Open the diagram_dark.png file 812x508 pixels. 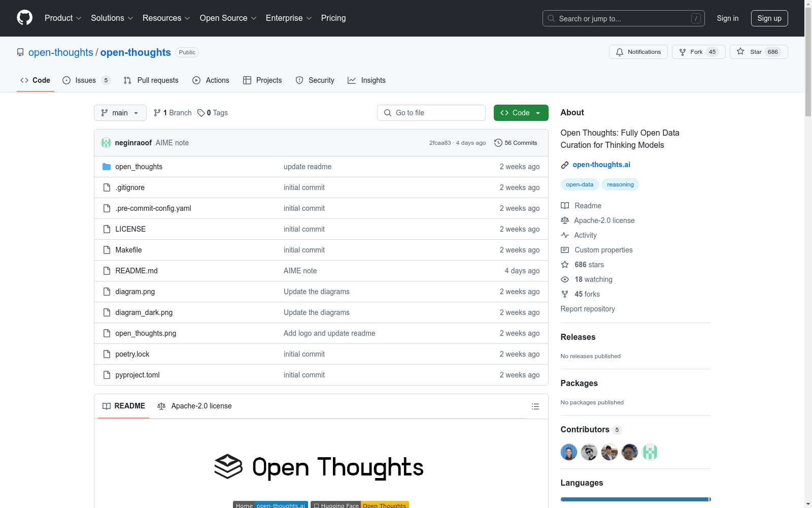point(144,312)
